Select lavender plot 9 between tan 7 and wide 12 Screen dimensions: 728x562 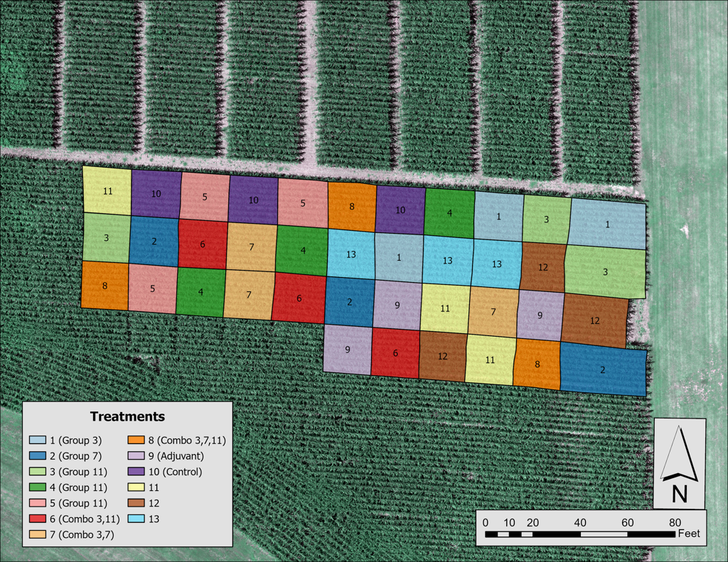540,315
